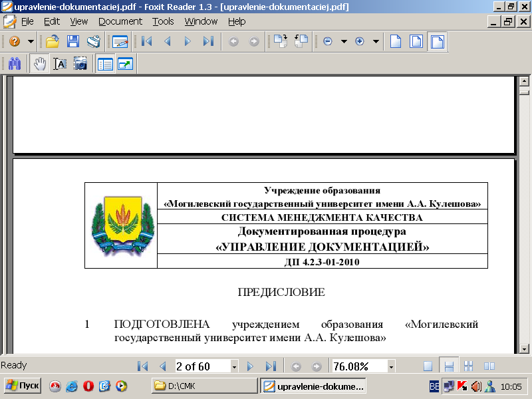The height and width of the screenshot is (399, 532).
Task: Click the binoculars Find icon
Action: click(x=15, y=65)
